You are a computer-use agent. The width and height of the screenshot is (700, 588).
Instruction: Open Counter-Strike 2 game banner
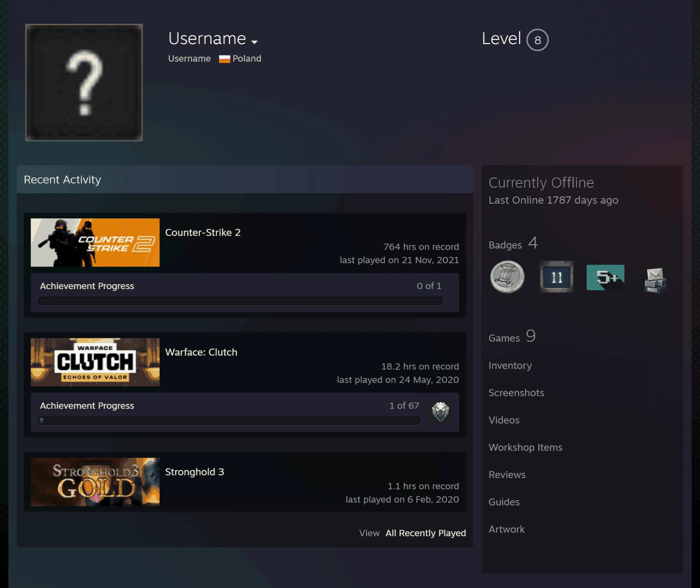click(95, 242)
